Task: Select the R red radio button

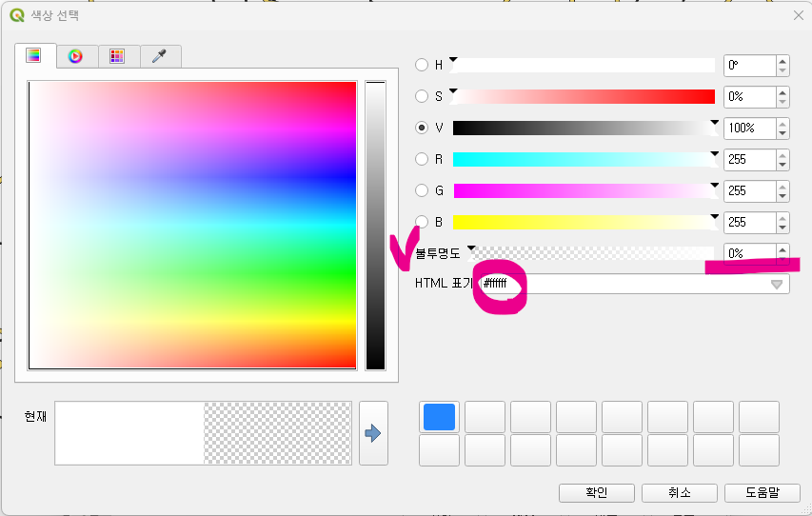Action: coord(422,159)
